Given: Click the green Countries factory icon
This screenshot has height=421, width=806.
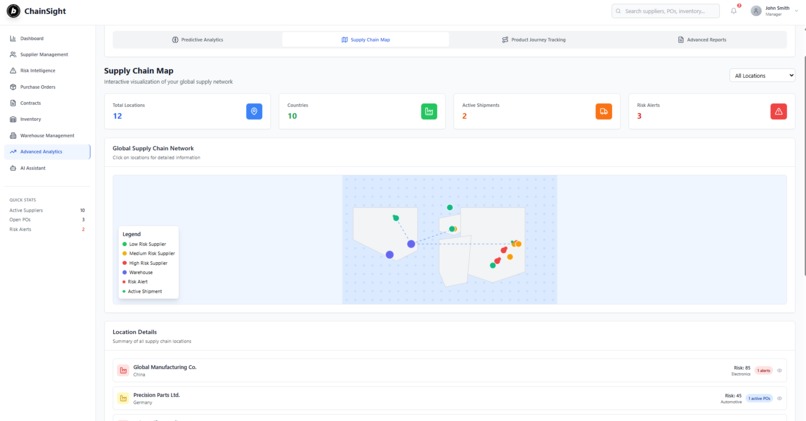Looking at the screenshot, I should [429, 111].
